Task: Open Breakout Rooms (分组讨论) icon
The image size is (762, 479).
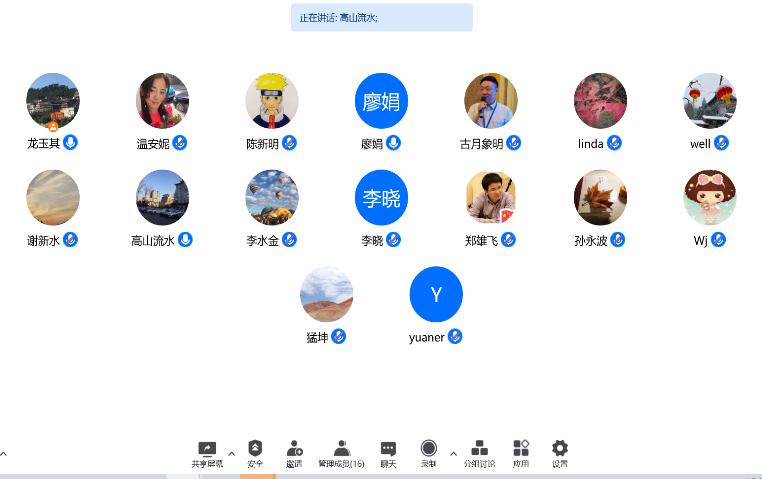Action: (479, 454)
